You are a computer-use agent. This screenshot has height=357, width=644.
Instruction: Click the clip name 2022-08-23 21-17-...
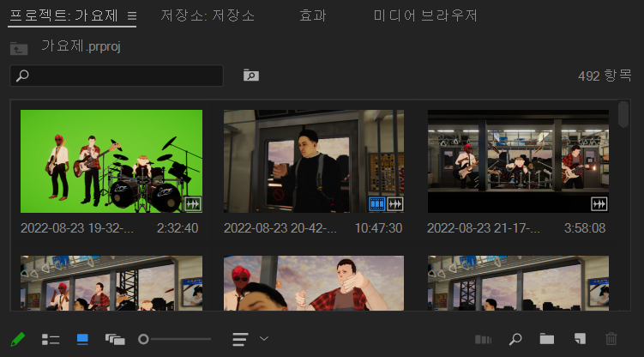tap(484, 228)
